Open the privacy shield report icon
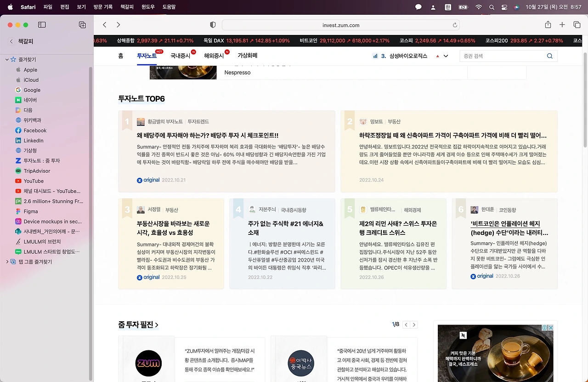 point(213,25)
